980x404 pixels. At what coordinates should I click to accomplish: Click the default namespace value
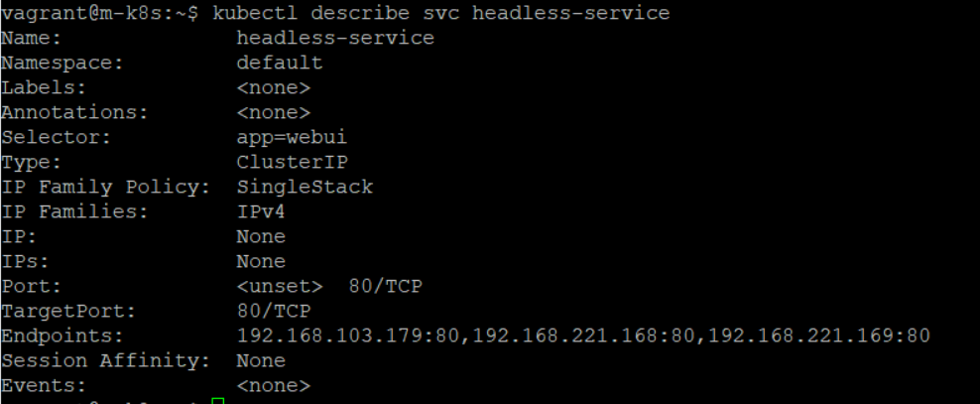[280, 63]
